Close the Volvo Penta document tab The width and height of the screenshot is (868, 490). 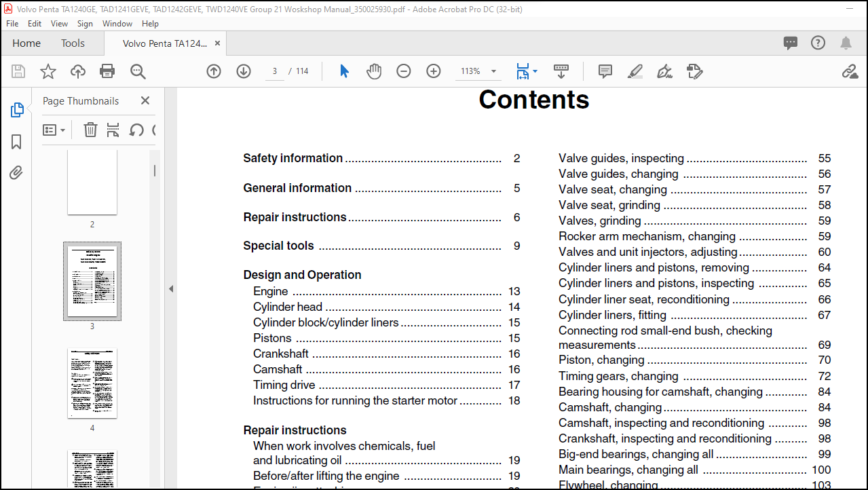[x=217, y=43]
